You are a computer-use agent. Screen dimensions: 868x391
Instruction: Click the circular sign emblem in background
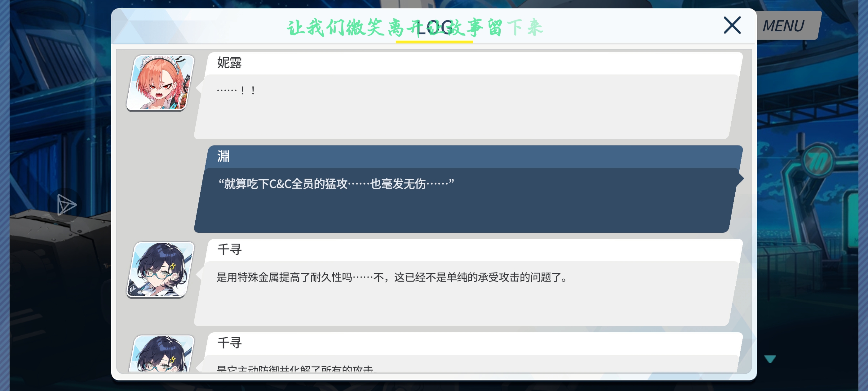(x=818, y=162)
